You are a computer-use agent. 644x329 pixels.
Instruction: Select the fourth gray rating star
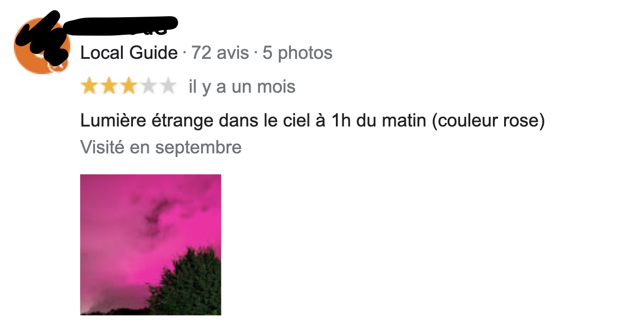point(148,86)
